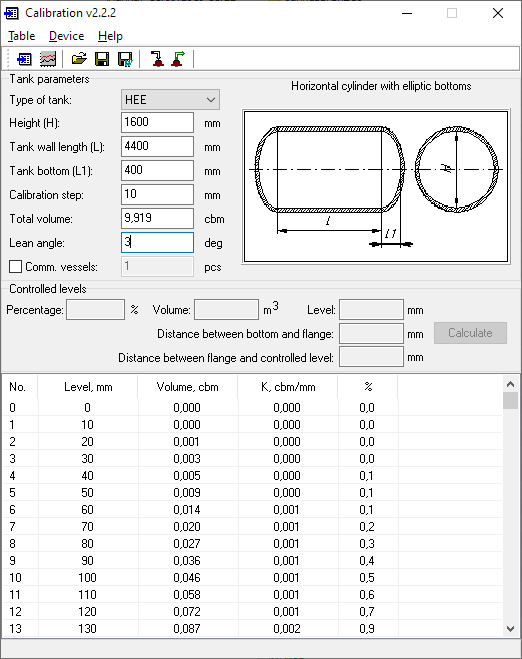Click the table scrollbar up arrow
Viewport: 522px width, 659px height.
511,384
